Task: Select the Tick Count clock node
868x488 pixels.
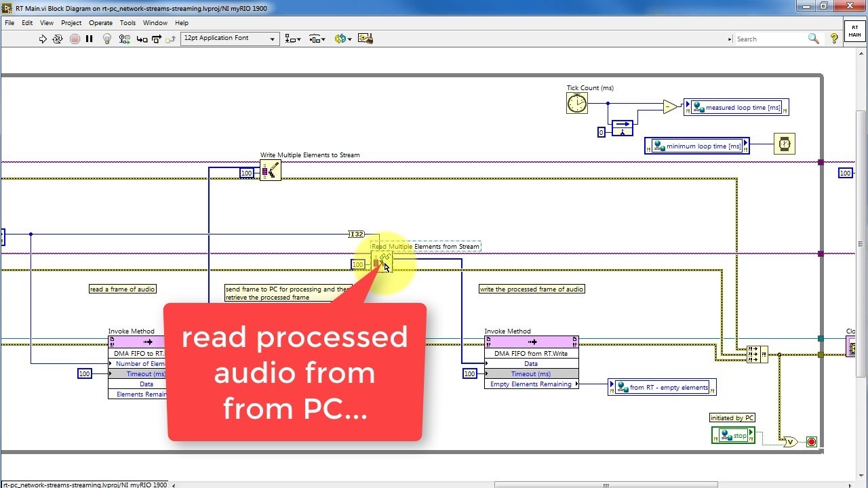Action: click(576, 103)
